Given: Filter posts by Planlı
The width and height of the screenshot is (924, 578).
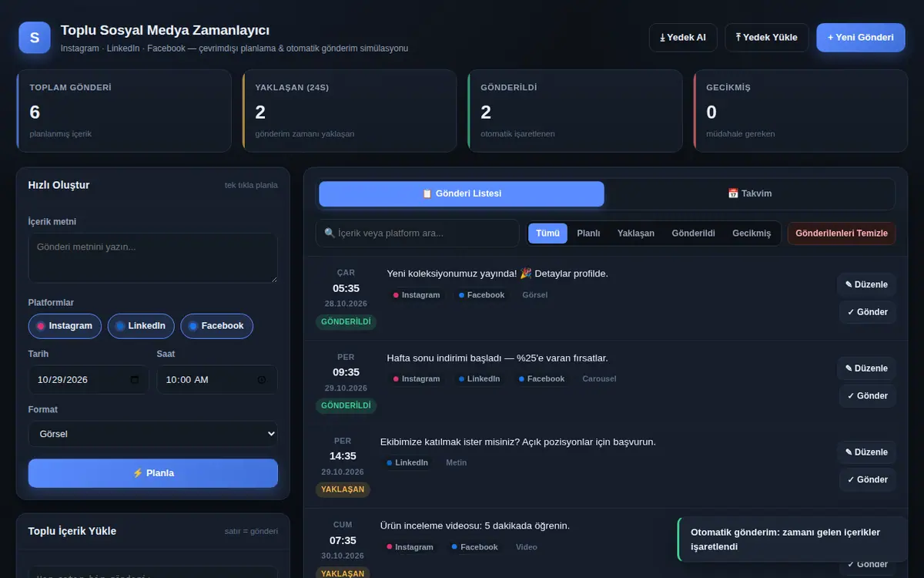Looking at the screenshot, I should [x=588, y=234].
